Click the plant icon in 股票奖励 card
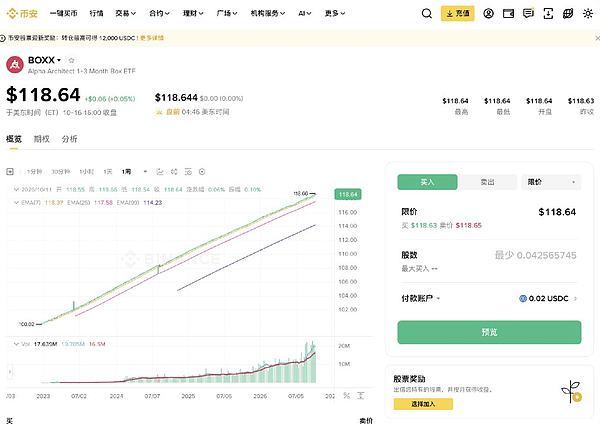 tap(572, 392)
